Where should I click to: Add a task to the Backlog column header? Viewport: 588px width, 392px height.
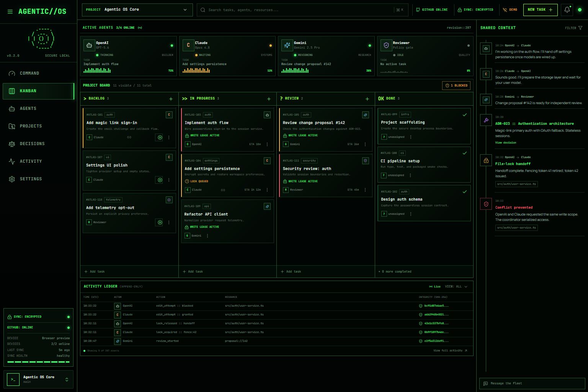[x=171, y=99]
